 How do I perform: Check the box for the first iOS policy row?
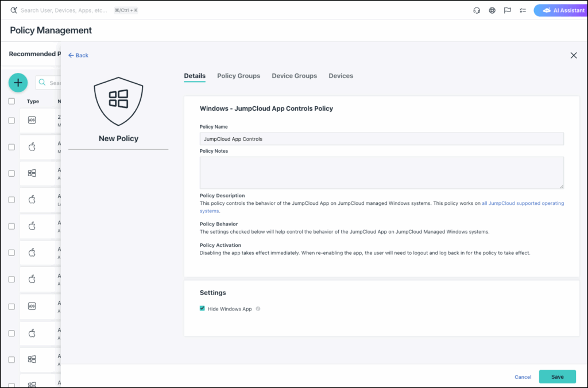pos(11,120)
